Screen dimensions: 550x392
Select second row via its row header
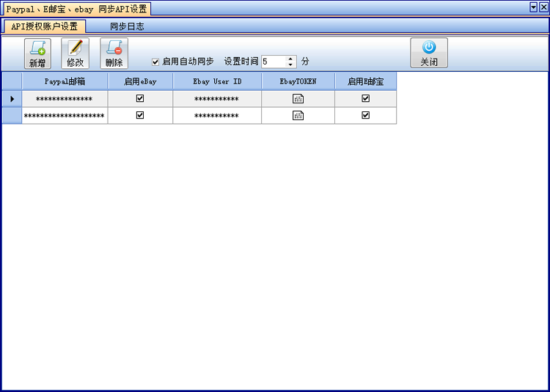(12, 116)
